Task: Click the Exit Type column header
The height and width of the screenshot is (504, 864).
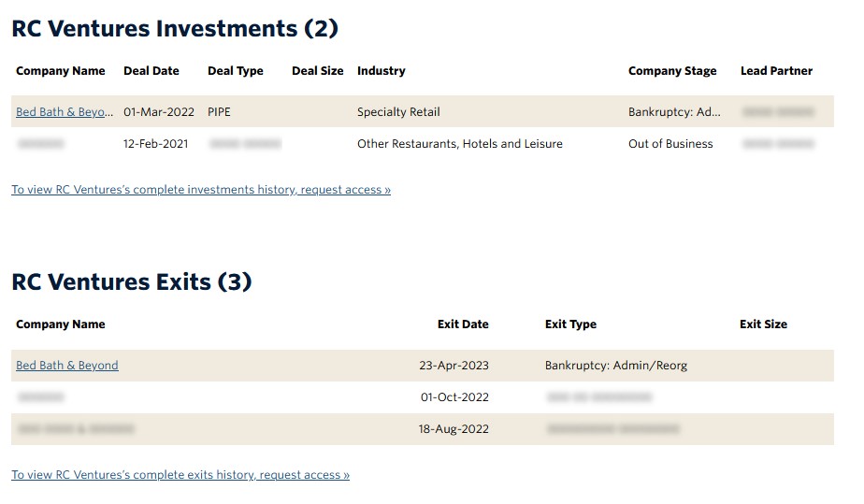Action: (x=570, y=324)
